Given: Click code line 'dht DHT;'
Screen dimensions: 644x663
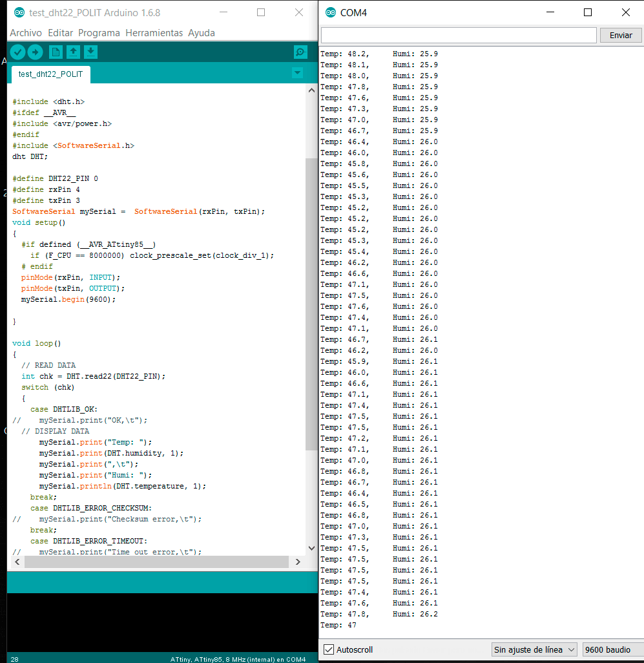Looking at the screenshot, I should 30,156.
